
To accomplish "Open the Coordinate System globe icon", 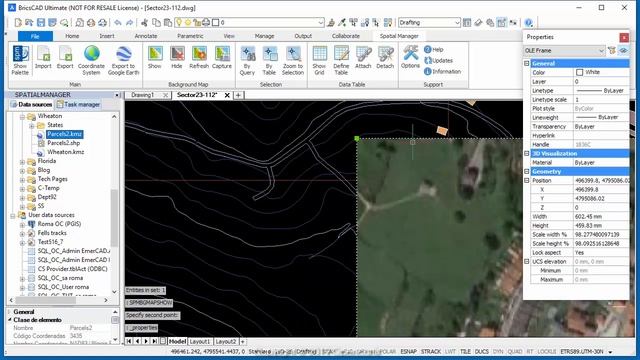I will click(x=91, y=60).
